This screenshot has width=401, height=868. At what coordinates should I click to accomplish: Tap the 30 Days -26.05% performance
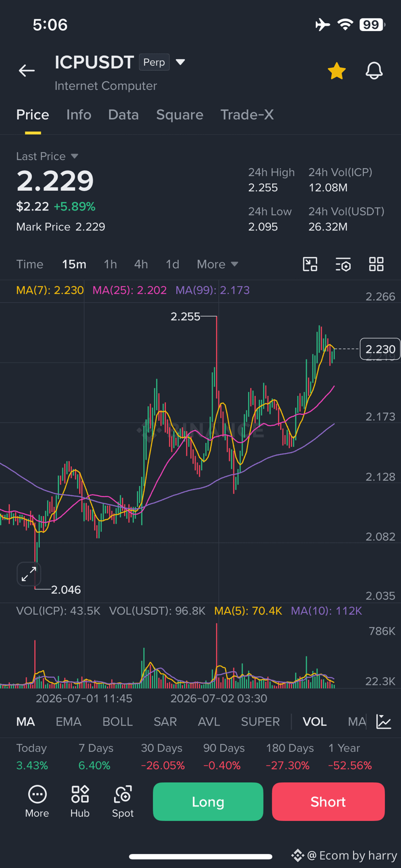pos(163,757)
